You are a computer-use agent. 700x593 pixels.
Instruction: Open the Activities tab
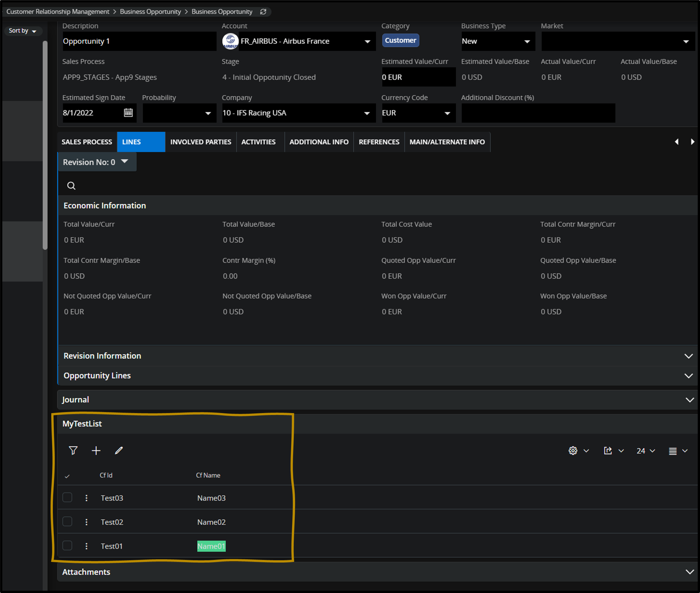tap(258, 142)
